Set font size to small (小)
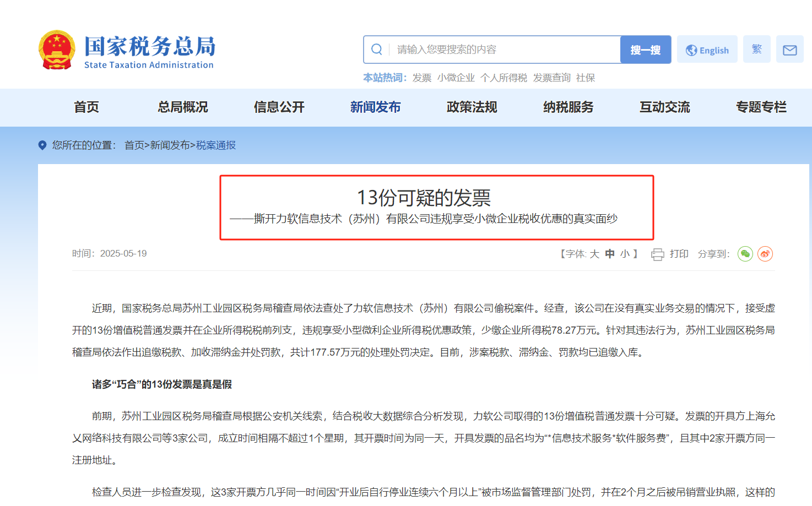The width and height of the screenshot is (812, 506). (625, 254)
